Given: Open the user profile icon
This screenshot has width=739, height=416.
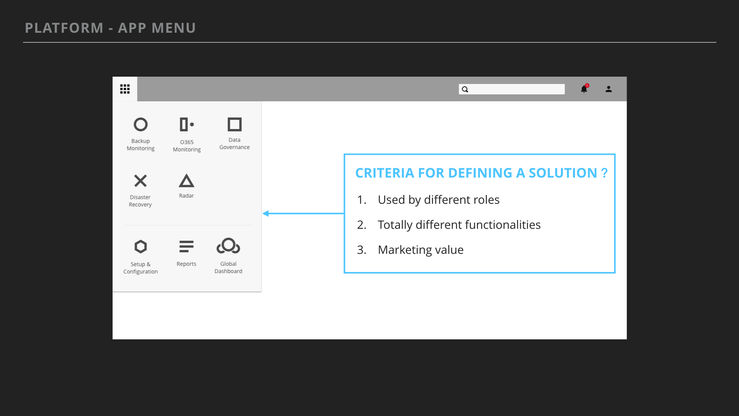Looking at the screenshot, I should click(x=608, y=89).
